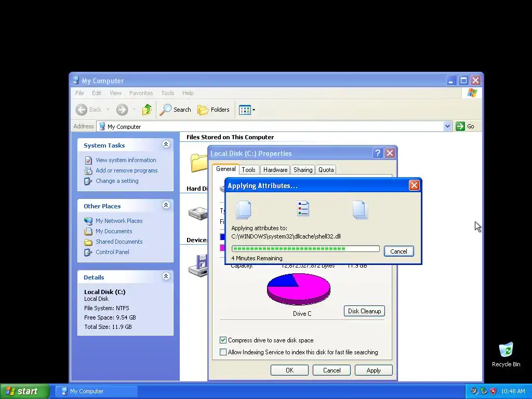Viewport: 532px width, 399px height.
Task: Click the Start button
Action: click(x=25, y=391)
